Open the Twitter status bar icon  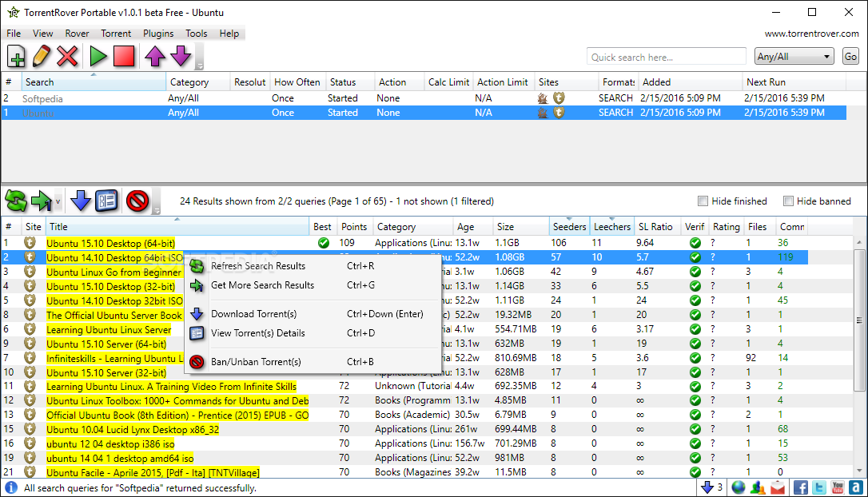(818, 487)
